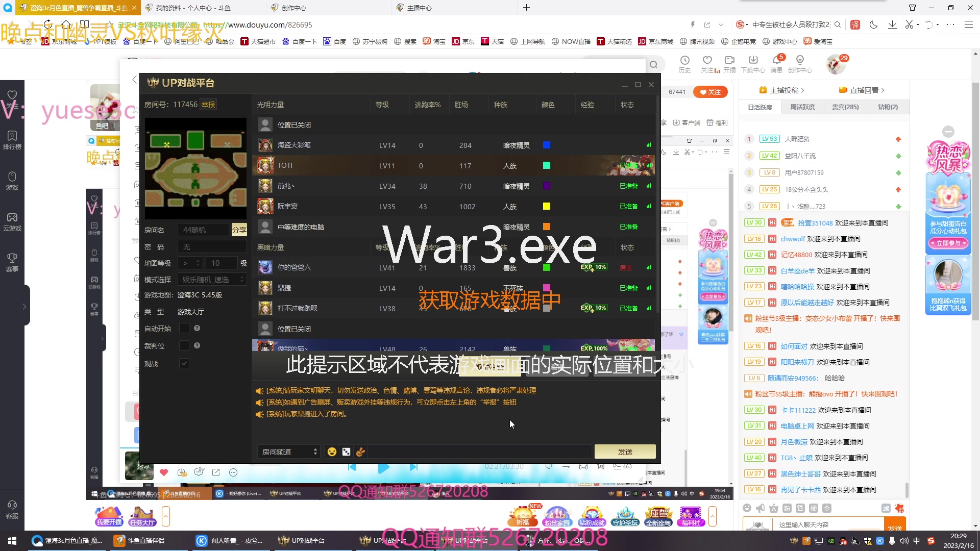Click help icon next to 裁判位

coord(197,346)
